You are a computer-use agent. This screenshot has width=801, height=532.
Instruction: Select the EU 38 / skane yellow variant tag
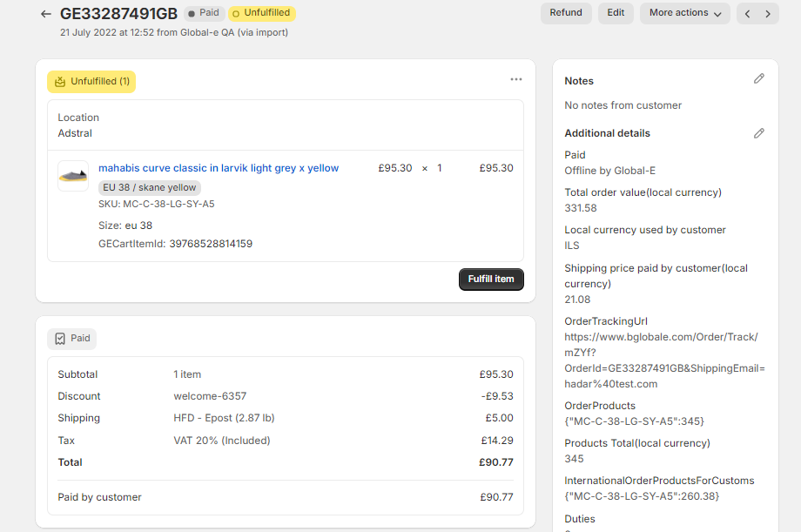pyautogui.click(x=149, y=187)
